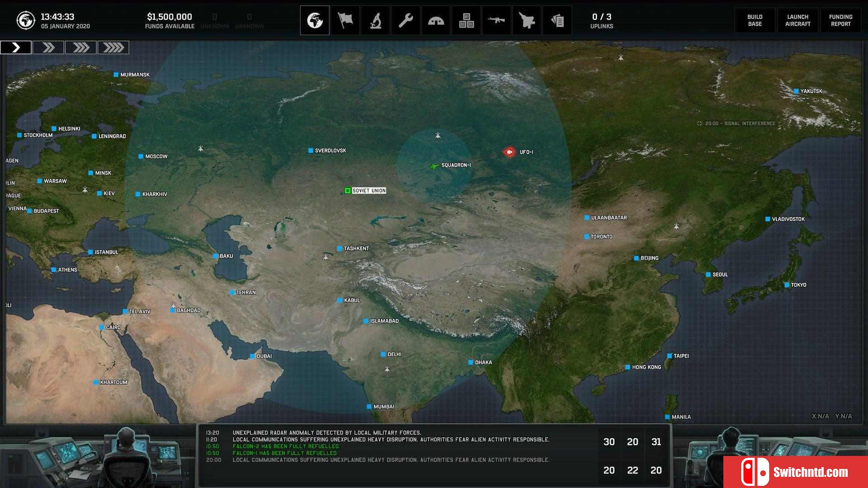
Task: Click the $1,500,000 funds available readout
Action: click(170, 21)
